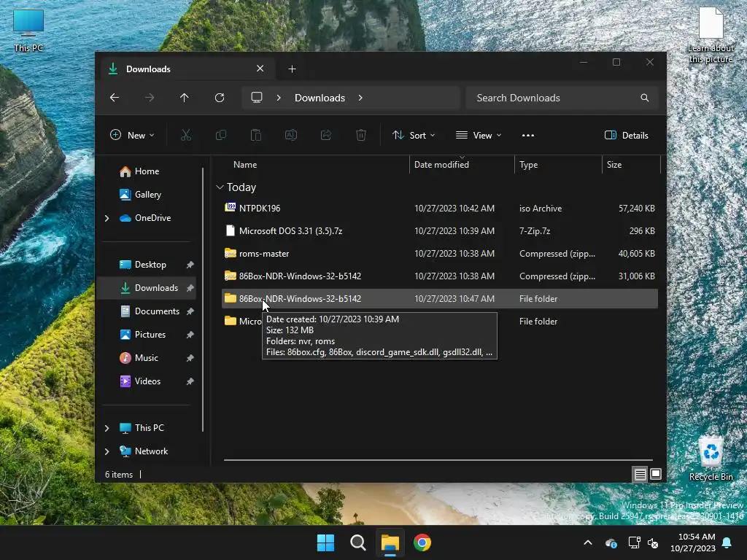The image size is (747, 560).
Task: Expand This PC in the sidebar
Action: [x=107, y=428]
